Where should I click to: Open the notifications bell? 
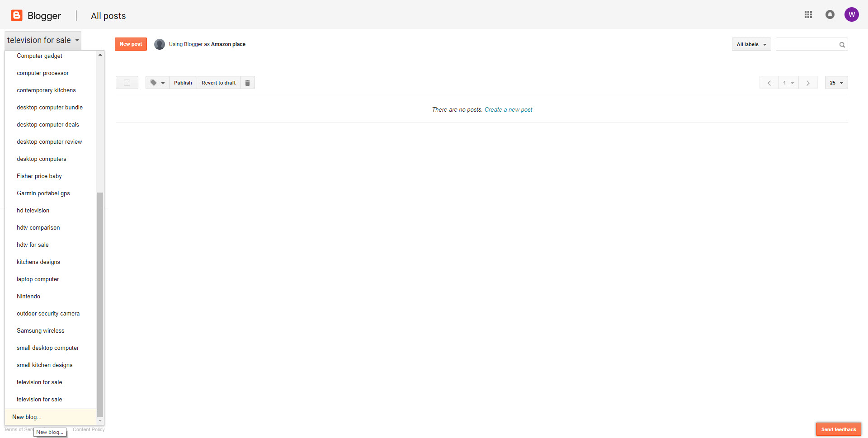(x=830, y=15)
